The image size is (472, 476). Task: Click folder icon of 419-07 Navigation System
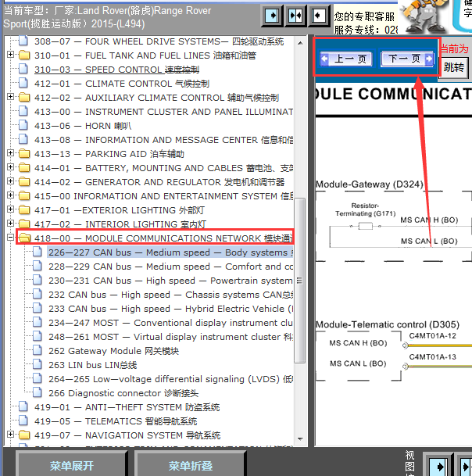point(24,435)
